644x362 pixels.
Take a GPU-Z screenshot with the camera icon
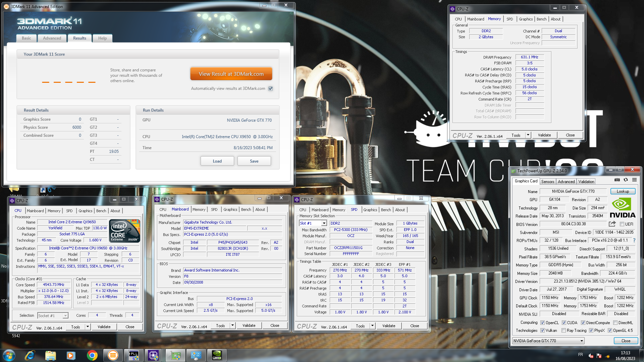(617, 180)
